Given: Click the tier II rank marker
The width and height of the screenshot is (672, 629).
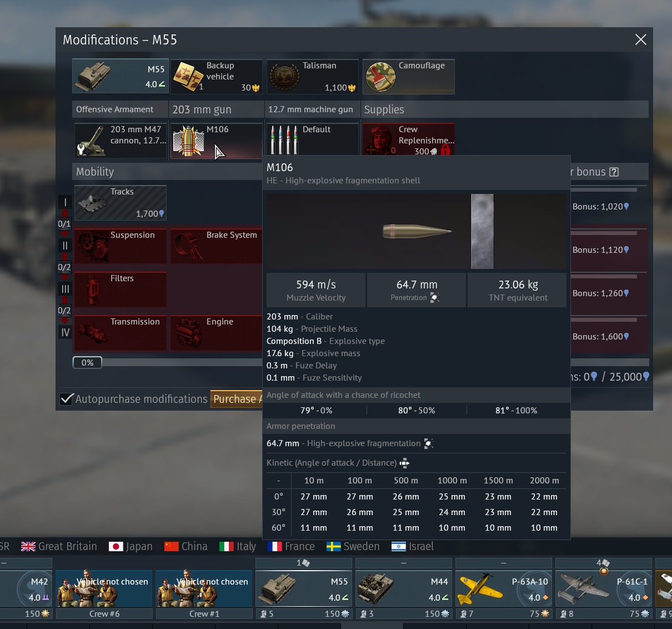Looking at the screenshot, I should [65, 246].
